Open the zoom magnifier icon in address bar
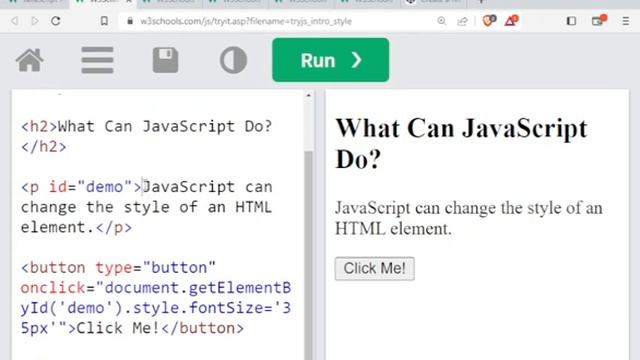 click(x=441, y=21)
